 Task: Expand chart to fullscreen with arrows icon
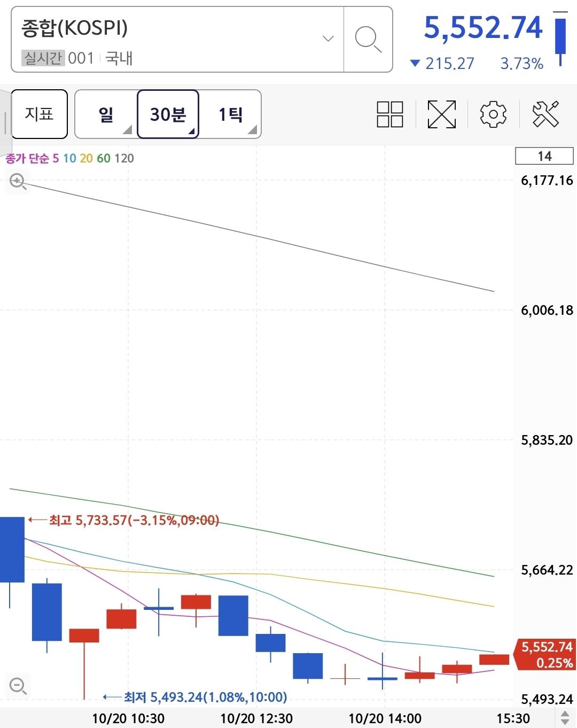[x=442, y=114]
